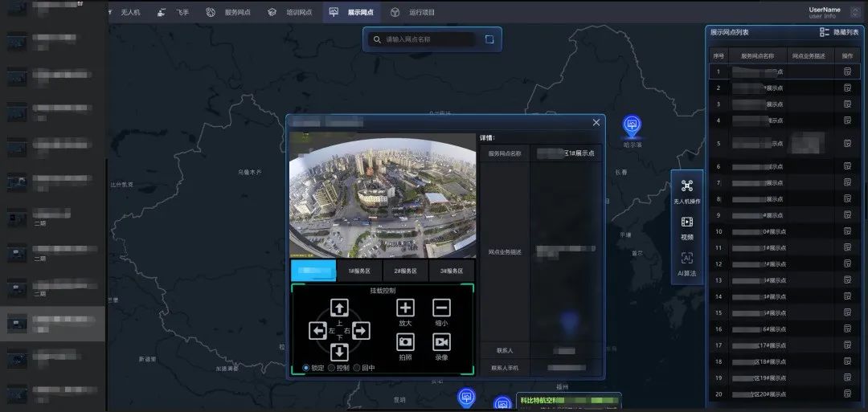Click the Harbin (哈尔滨) map marker
868x412 pixels.
coord(632,124)
